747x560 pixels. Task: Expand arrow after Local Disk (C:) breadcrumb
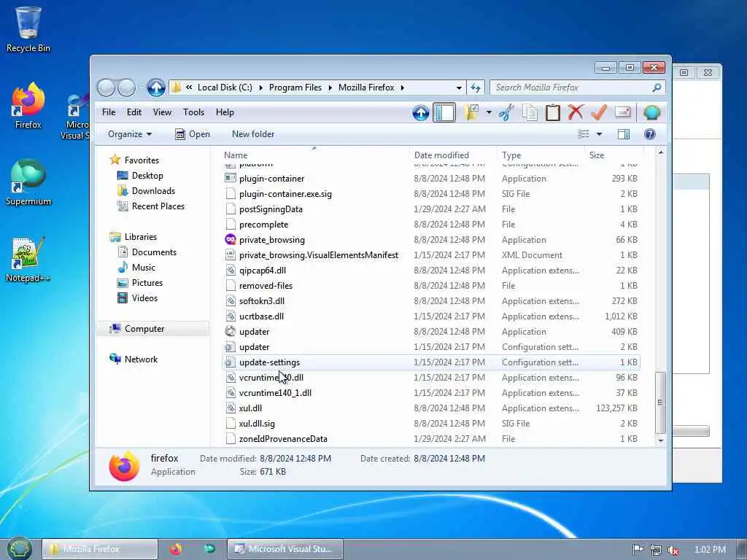260,87
